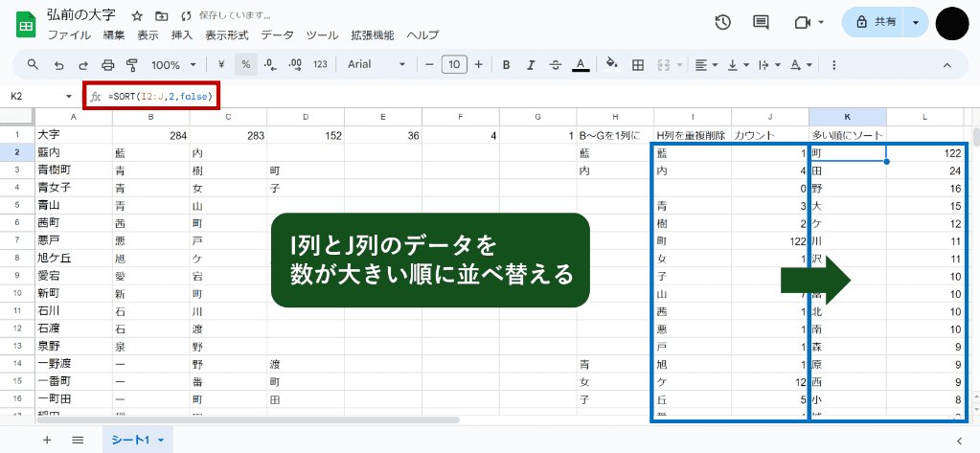This screenshot has height=453, width=980.
Task: Open the ファイル menu
Action: (x=69, y=35)
